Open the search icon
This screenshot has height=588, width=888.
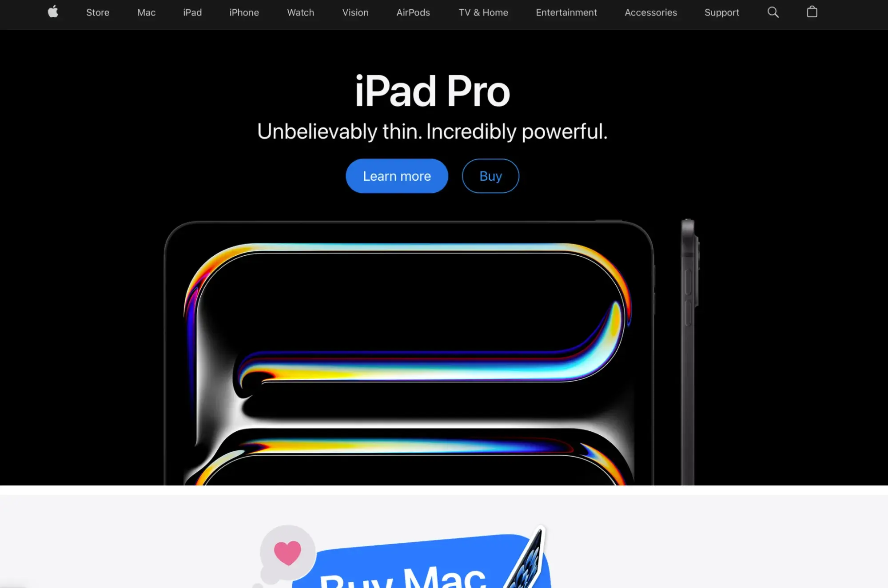[773, 12]
